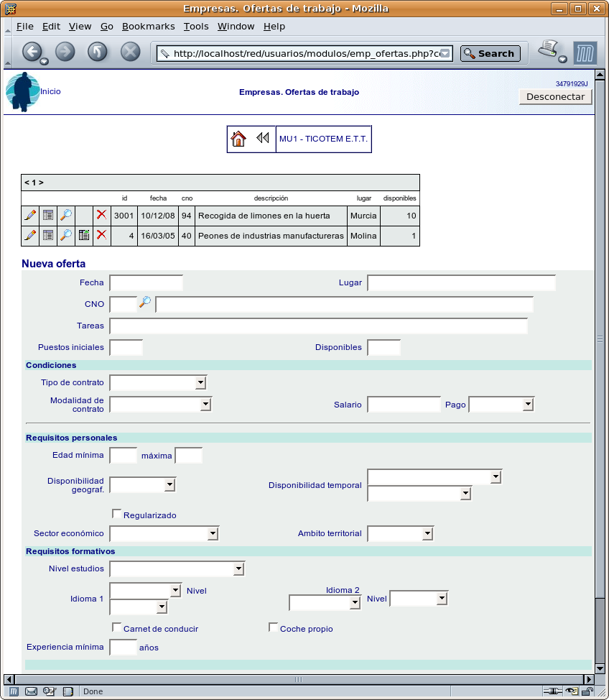This screenshot has width=609, height=700.
Task: Open the Idioma 2 language dropdown
Action: (325, 603)
